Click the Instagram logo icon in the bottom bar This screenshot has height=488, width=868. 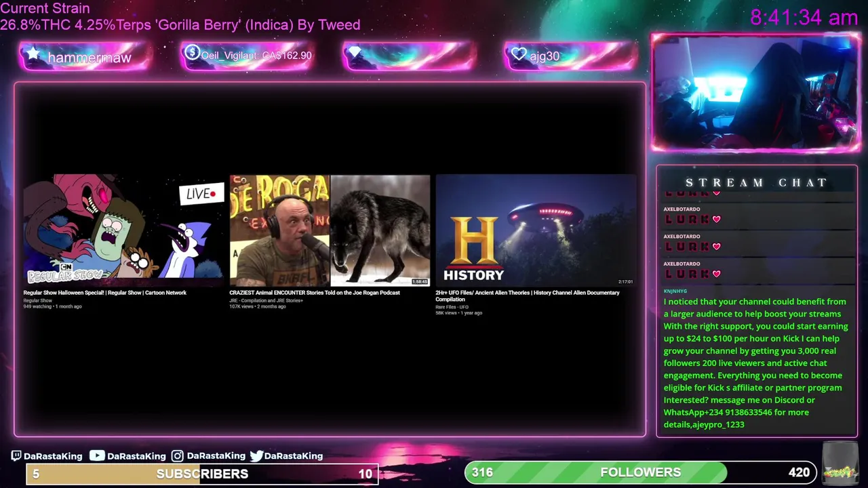pos(177,456)
